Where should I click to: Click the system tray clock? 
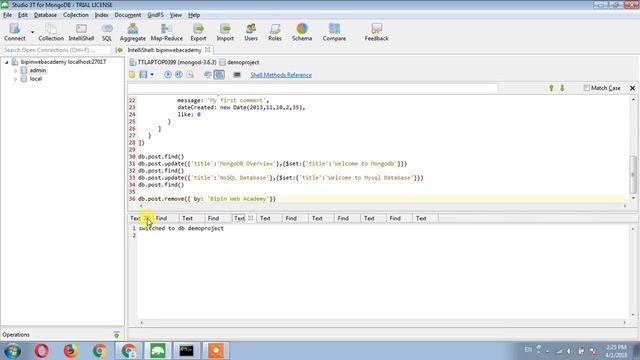coord(616,351)
